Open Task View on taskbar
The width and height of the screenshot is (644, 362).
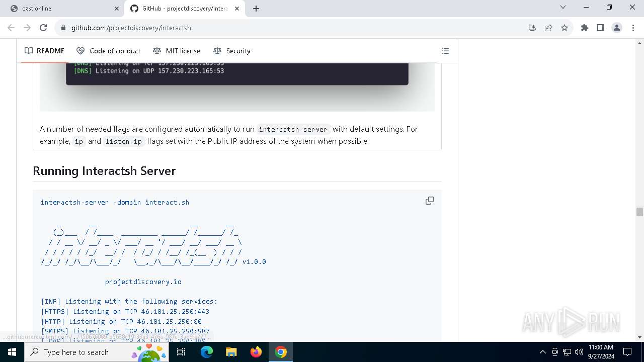[x=182, y=352]
